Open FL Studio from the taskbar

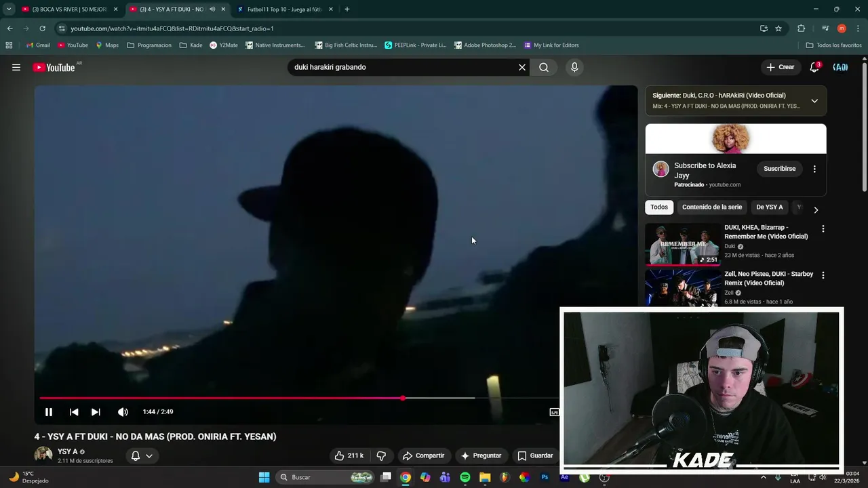(505, 477)
